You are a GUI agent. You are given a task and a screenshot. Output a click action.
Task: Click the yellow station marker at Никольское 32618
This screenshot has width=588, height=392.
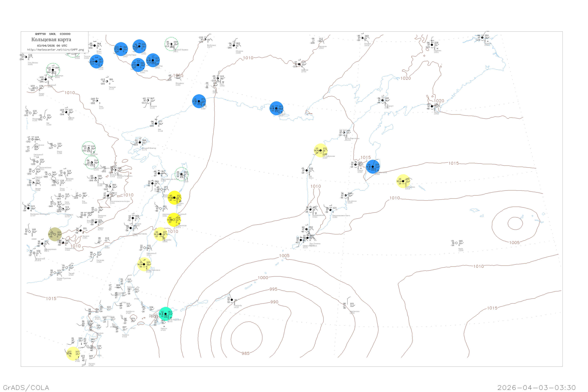coord(403,181)
